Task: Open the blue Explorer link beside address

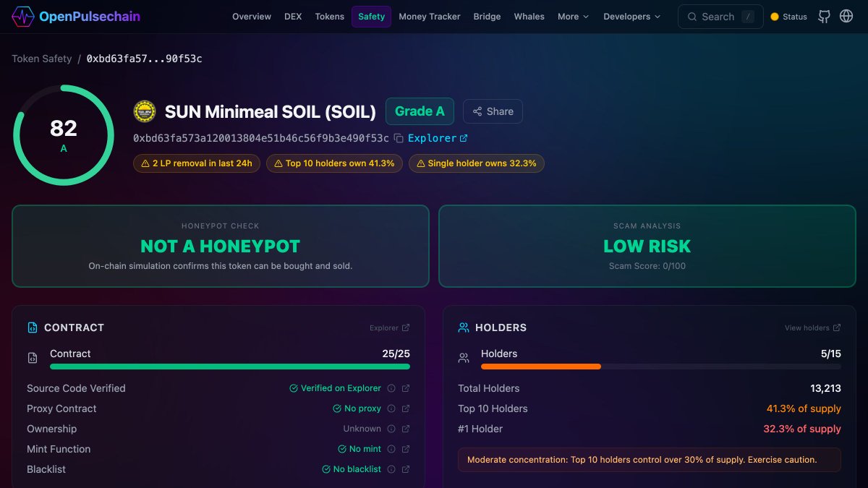Action: tap(438, 138)
